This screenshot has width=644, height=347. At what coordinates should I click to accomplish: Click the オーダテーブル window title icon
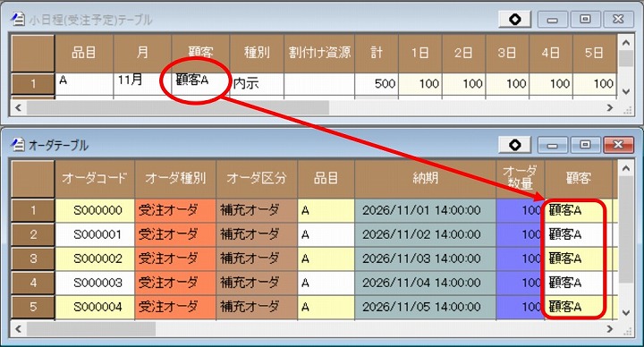pyautogui.click(x=17, y=145)
